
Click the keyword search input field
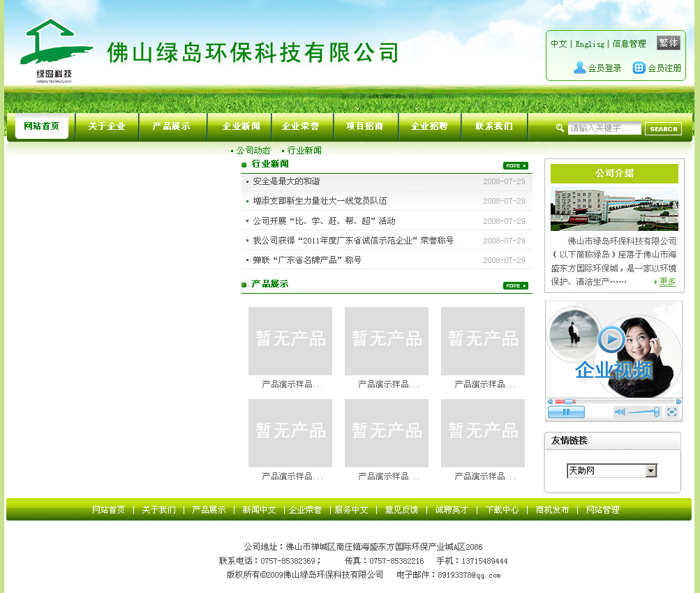click(604, 128)
